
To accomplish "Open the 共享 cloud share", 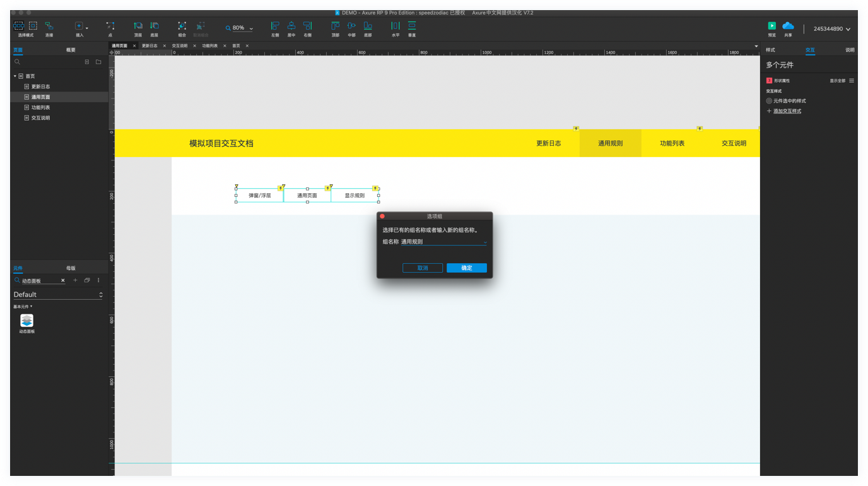I will coord(788,28).
